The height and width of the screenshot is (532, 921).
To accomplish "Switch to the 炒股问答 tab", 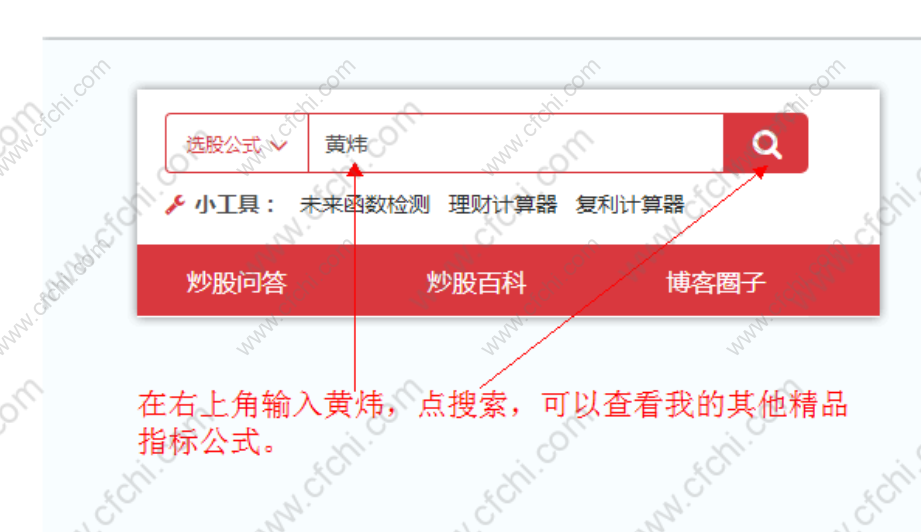I will [237, 282].
